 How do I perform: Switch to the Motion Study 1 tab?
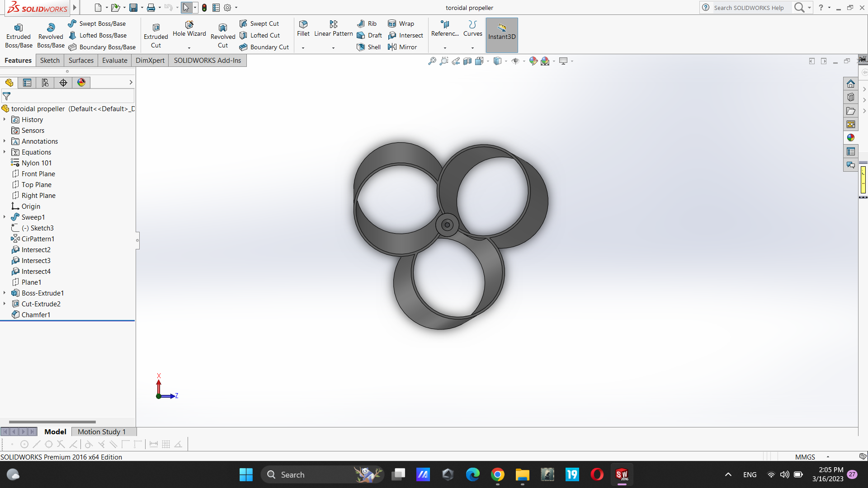point(102,432)
